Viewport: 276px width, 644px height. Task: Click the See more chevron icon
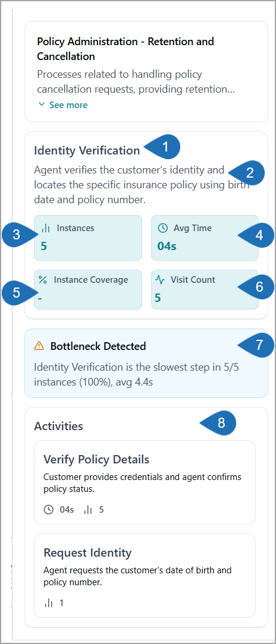(x=41, y=105)
